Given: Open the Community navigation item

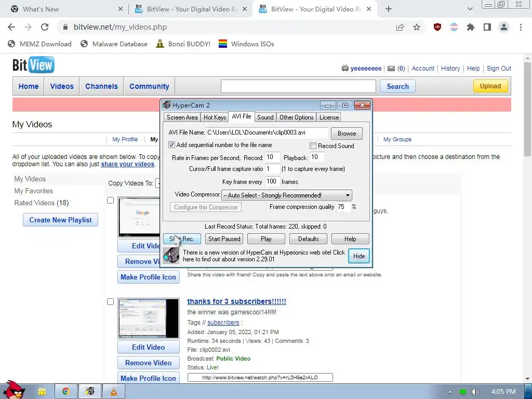Looking at the screenshot, I should (149, 86).
